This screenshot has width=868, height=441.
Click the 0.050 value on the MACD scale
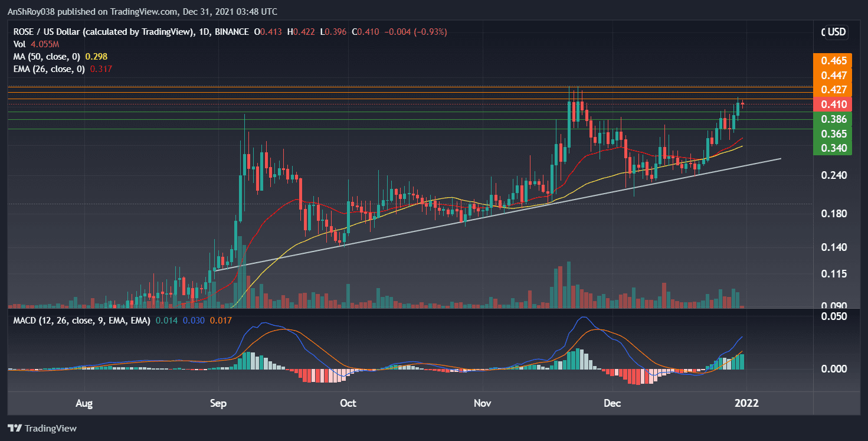point(833,317)
